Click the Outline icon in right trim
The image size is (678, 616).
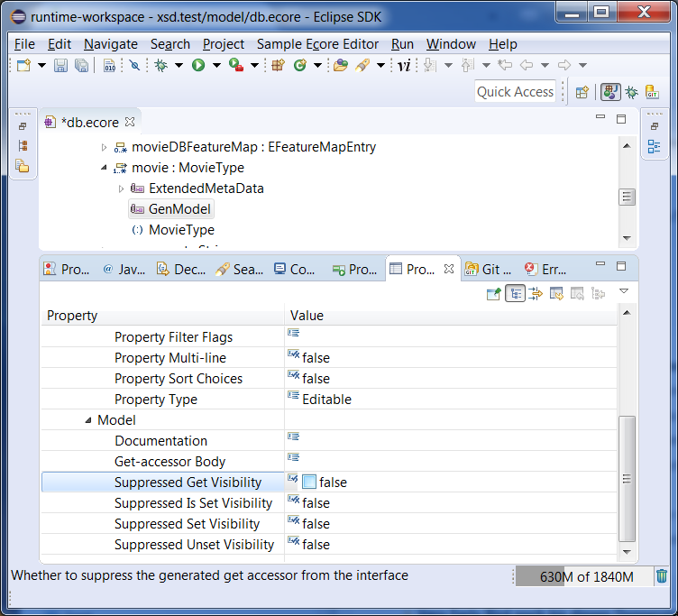pyautogui.click(x=655, y=147)
